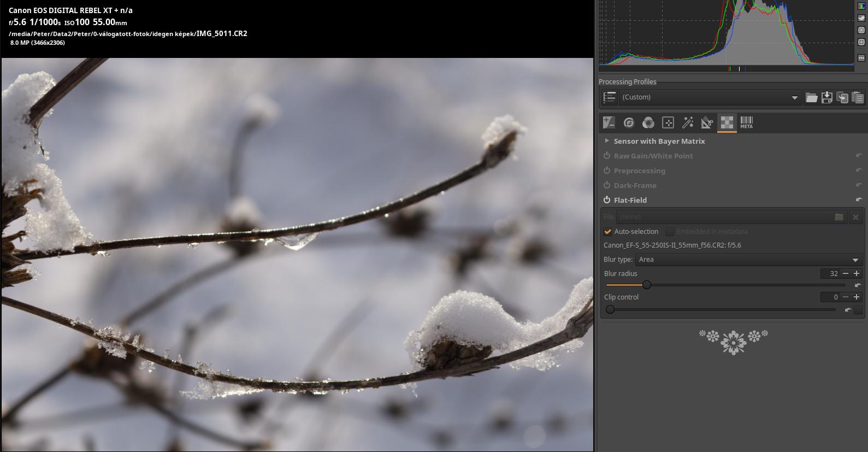Open the Processing Profiles (Custom) dropdown
Image resolution: width=868 pixels, height=452 pixels.
point(709,97)
